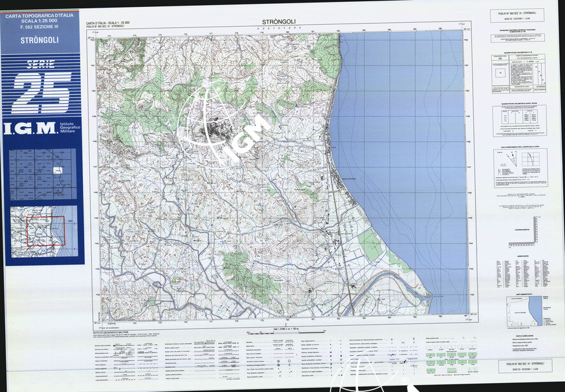Image resolution: width=565 pixels, height=392 pixels.
Task: Click the bottom-right Foglio N° 562 label box
Action: coord(517,367)
